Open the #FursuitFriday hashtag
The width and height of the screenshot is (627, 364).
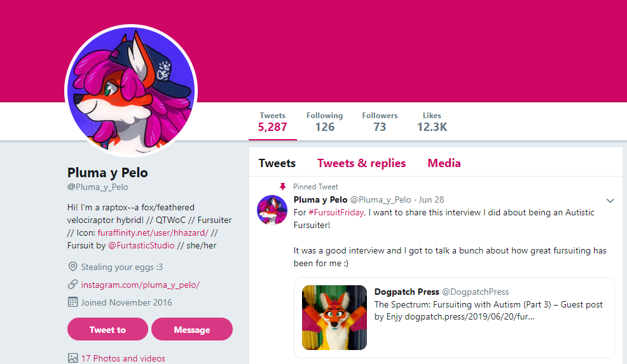pyautogui.click(x=336, y=213)
